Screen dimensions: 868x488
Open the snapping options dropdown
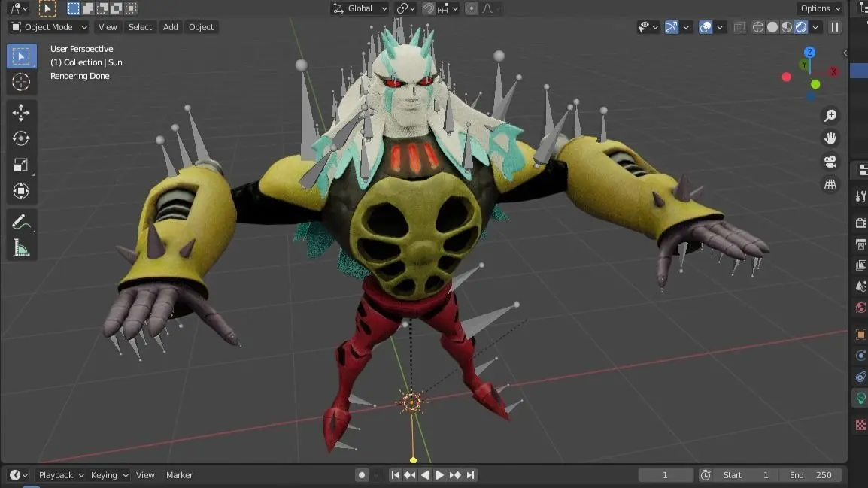point(448,8)
